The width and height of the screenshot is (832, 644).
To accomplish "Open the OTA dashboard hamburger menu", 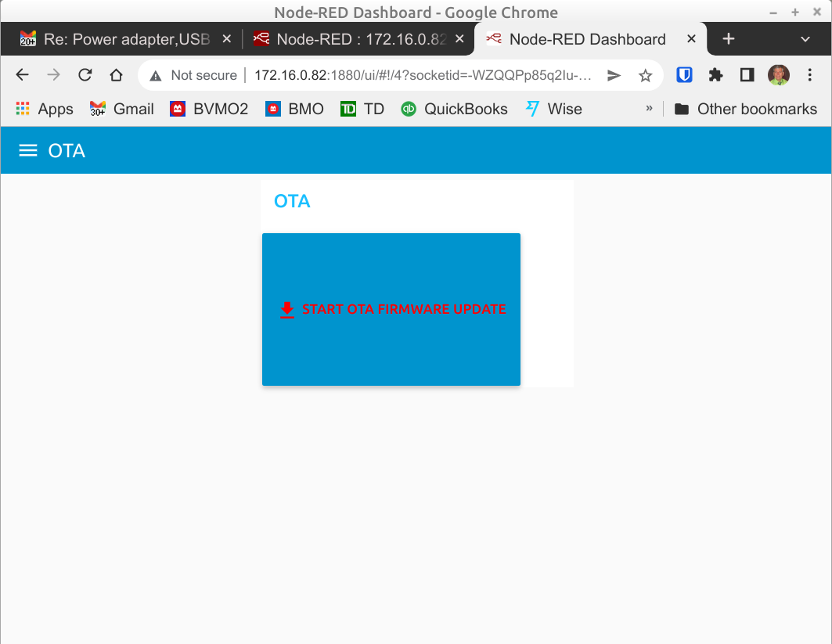I will [x=28, y=150].
